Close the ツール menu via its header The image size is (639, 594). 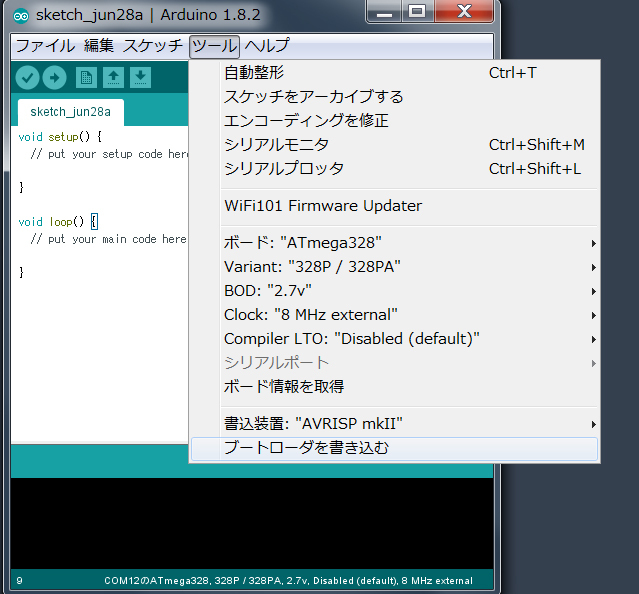coord(214,46)
